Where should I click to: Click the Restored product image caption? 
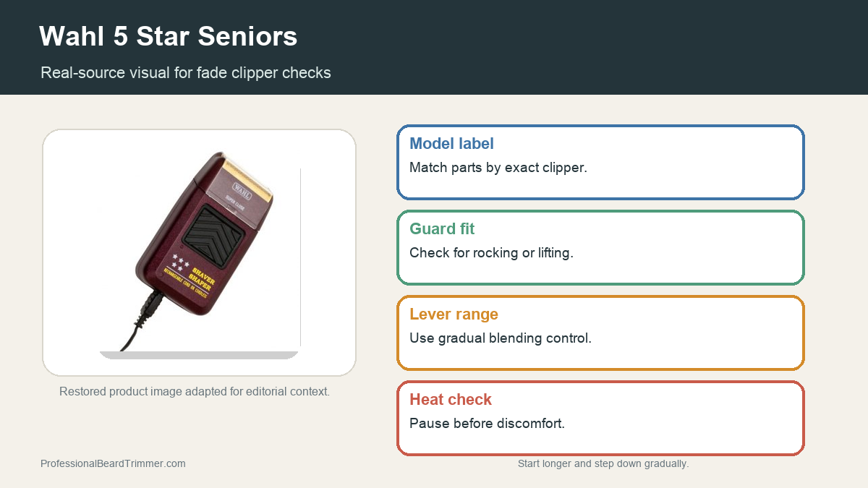pyautogui.click(x=195, y=391)
